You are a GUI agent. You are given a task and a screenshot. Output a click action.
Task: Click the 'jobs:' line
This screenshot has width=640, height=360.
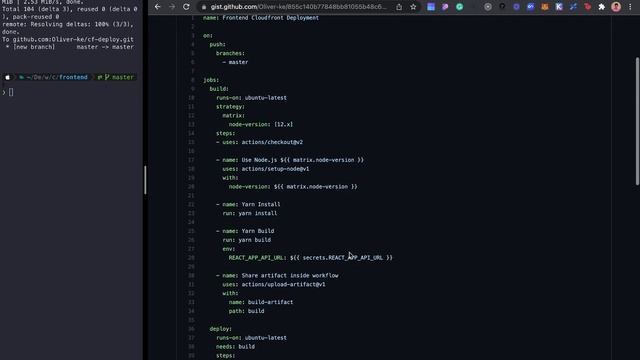point(211,80)
